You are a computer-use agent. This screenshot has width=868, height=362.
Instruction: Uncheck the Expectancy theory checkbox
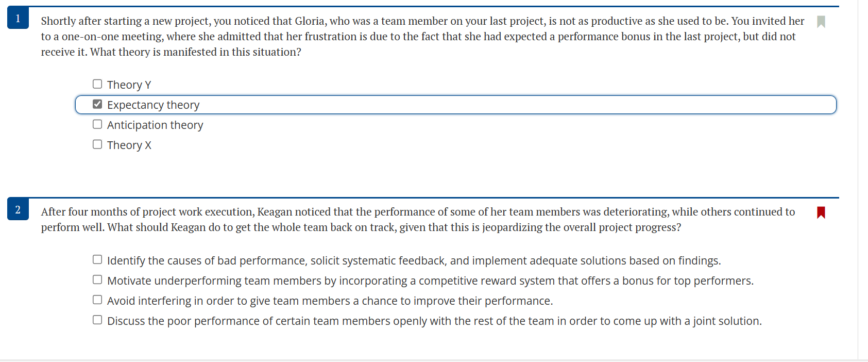pos(97,104)
